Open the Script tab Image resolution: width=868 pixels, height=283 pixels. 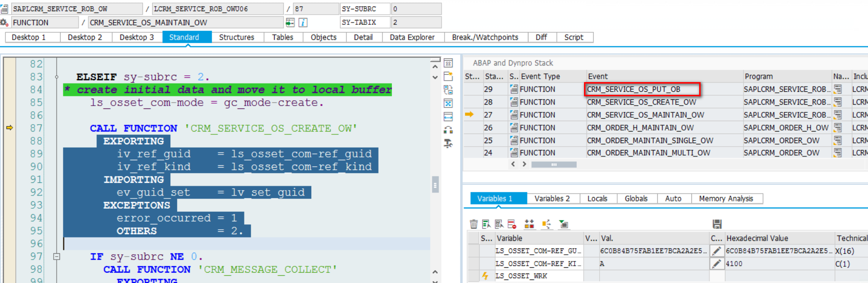pos(574,37)
